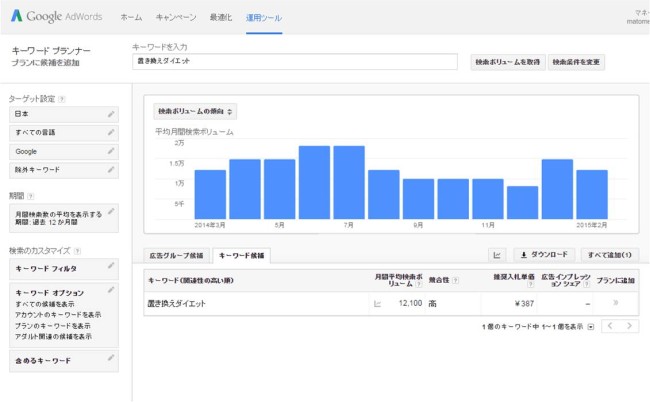The width and height of the screenshot is (650, 402).
Task: Open rows-per-page dropdown near 1個のキーワード中
Action: click(591, 327)
